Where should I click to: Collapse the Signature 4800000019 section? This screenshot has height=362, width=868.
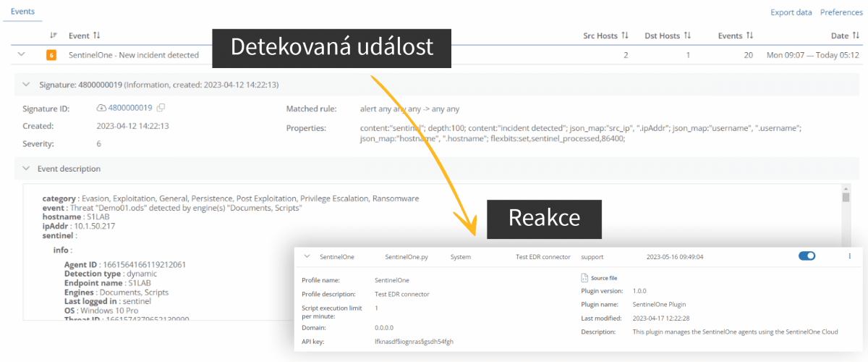[x=27, y=85]
